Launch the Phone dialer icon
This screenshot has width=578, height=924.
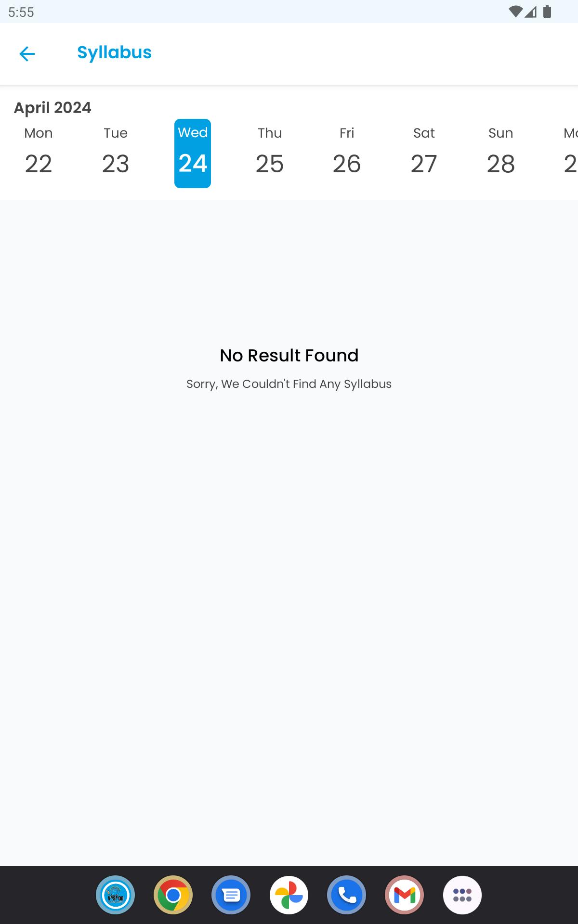tap(347, 895)
